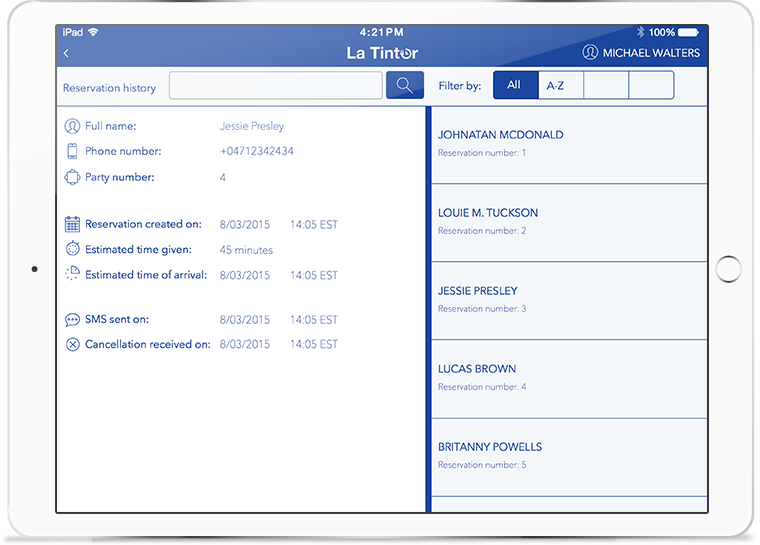760x545 pixels.
Task: Click the magnifier search button
Action: click(405, 86)
